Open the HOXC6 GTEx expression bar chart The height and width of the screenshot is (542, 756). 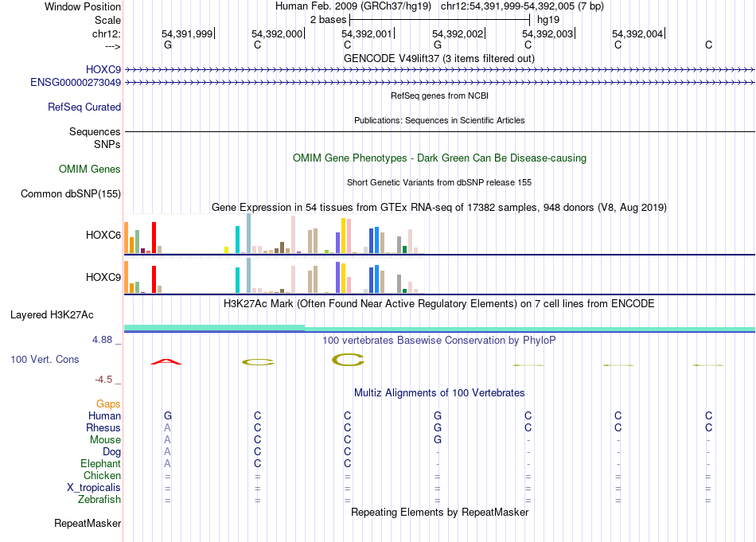click(x=274, y=234)
